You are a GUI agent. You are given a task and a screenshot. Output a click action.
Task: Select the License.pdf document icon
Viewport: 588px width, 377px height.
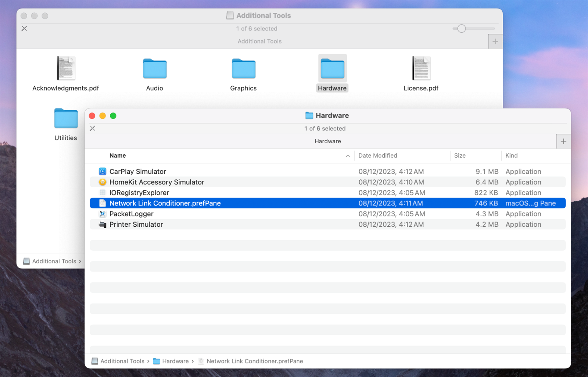point(421,68)
